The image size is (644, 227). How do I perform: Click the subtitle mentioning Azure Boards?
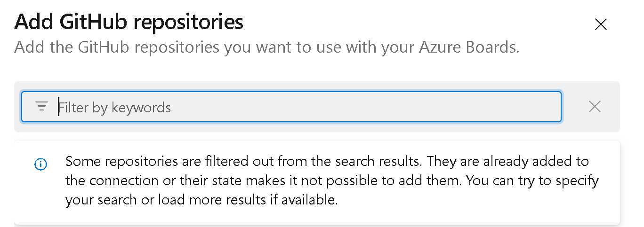point(266,47)
